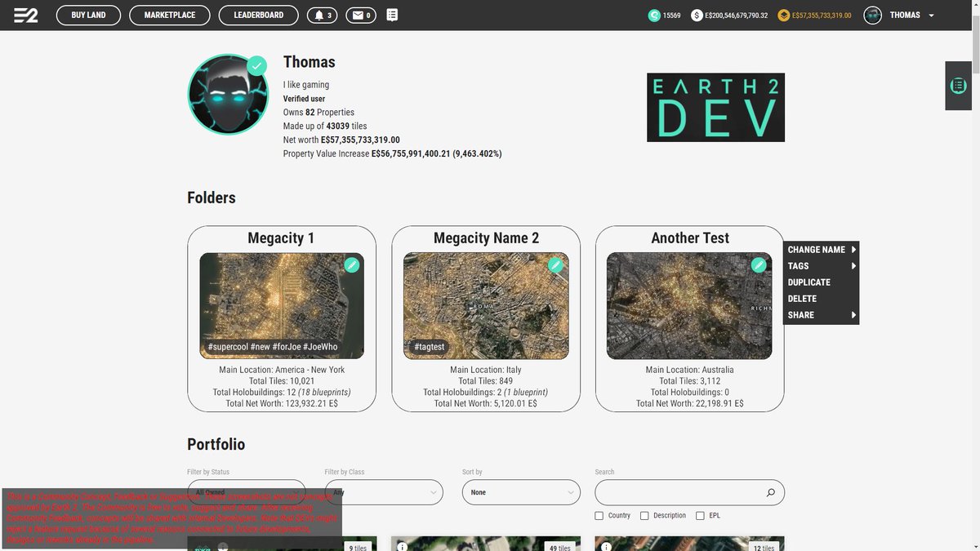
Task: Click the '12 tiles' badge on property card
Action: pyautogui.click(x=764, y=548)
